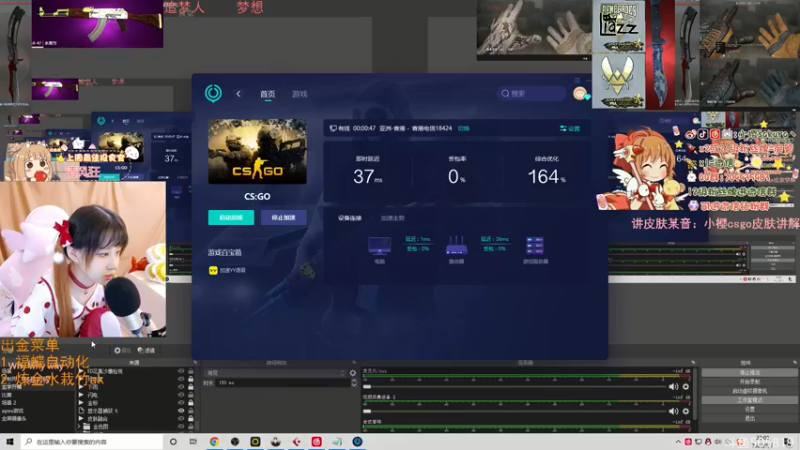Select the 加速走势 trend tab
Image resolution: width=800 pixels, height=450 pixels.
tap(392, 218)
